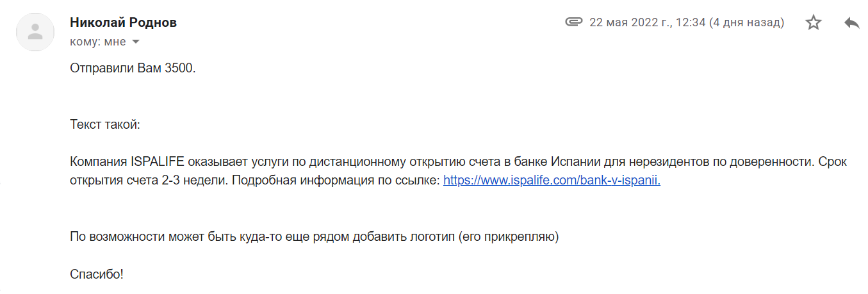Click the line 'Отправили Вам 3500.'
Image resolution: width=868 pixels, height=294 pixels.
(x=133, y=69)
